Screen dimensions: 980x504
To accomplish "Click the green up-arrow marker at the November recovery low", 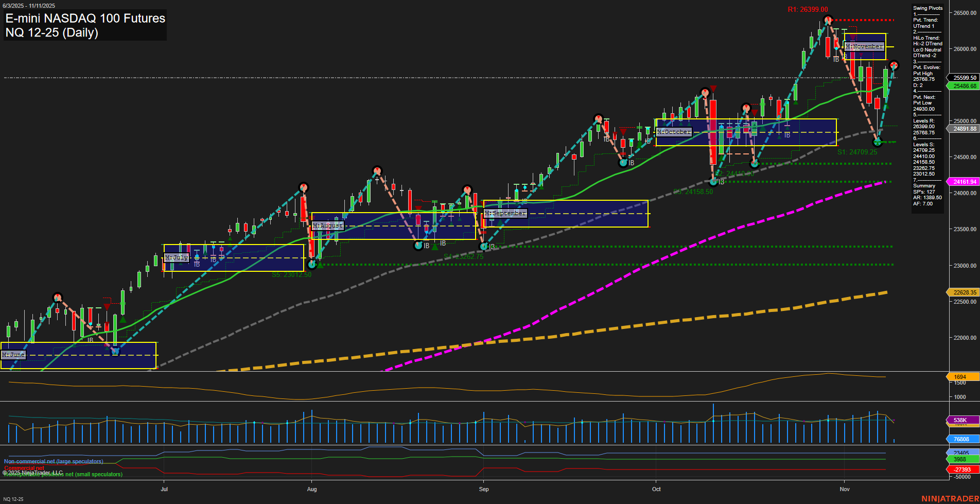I will pyautogui.click(x=886, y=106).
